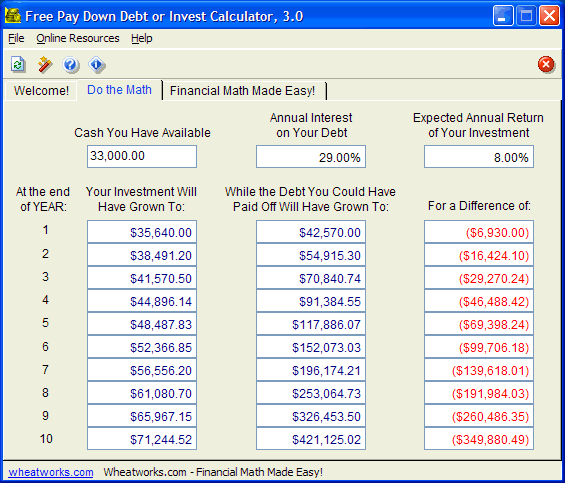Click the Annual Interest on Debt field
Image resolution: width=565 pixels, height=483 pixels.
pyautogui.click(x=311, y=156)
